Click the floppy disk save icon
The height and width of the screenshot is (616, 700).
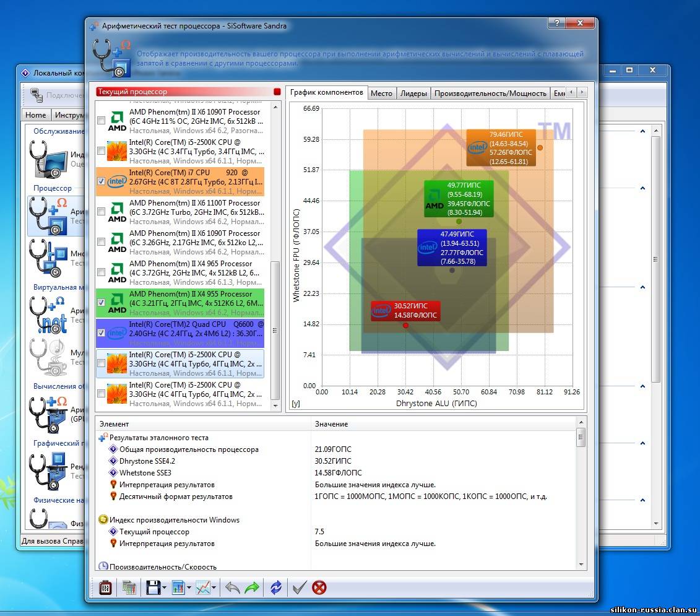[153, 588]
